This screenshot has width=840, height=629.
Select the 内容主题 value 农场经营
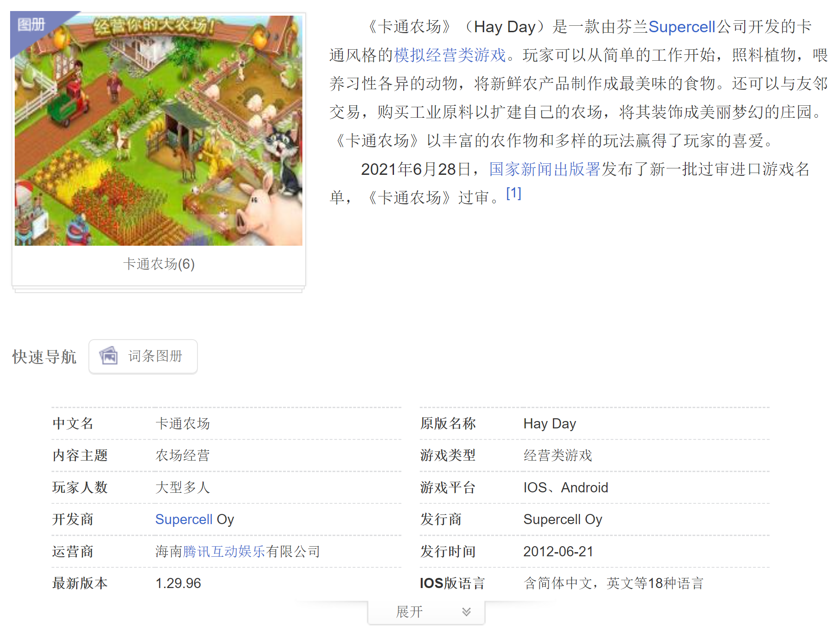(183, 456)
